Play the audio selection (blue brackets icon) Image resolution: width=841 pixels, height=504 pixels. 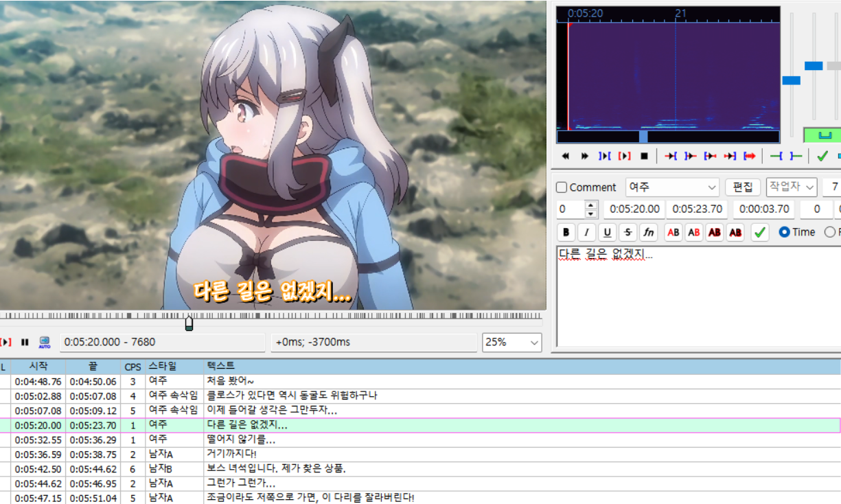[605, 156]
